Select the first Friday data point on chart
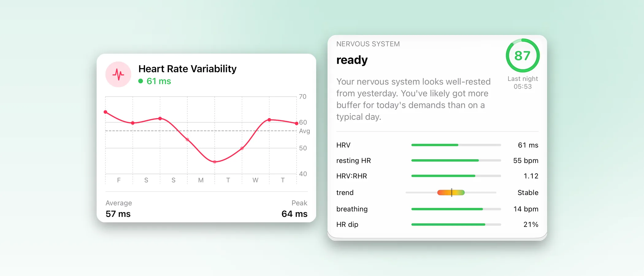Viewport: 644px width, 276px height. coord(105,112)
